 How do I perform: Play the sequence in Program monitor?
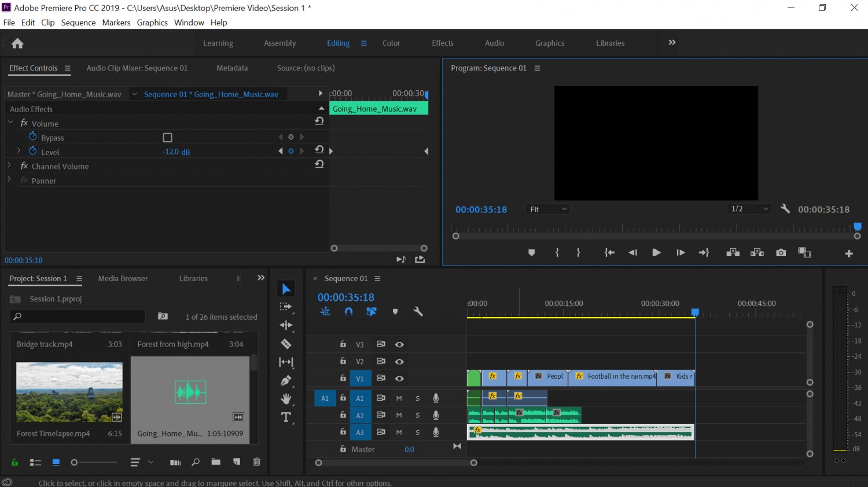(x=656, y=253)
